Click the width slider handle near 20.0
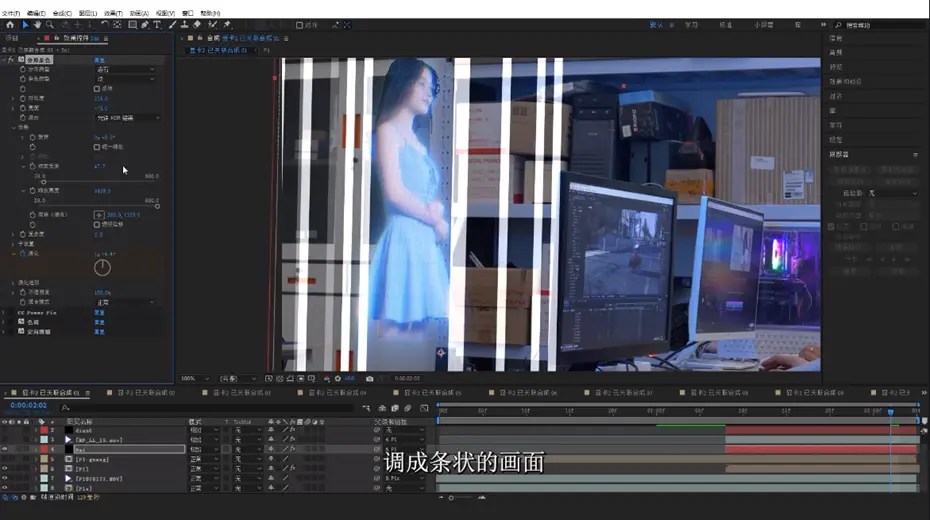The width and height of the screenshot is (930, 520). coord(43,182)
